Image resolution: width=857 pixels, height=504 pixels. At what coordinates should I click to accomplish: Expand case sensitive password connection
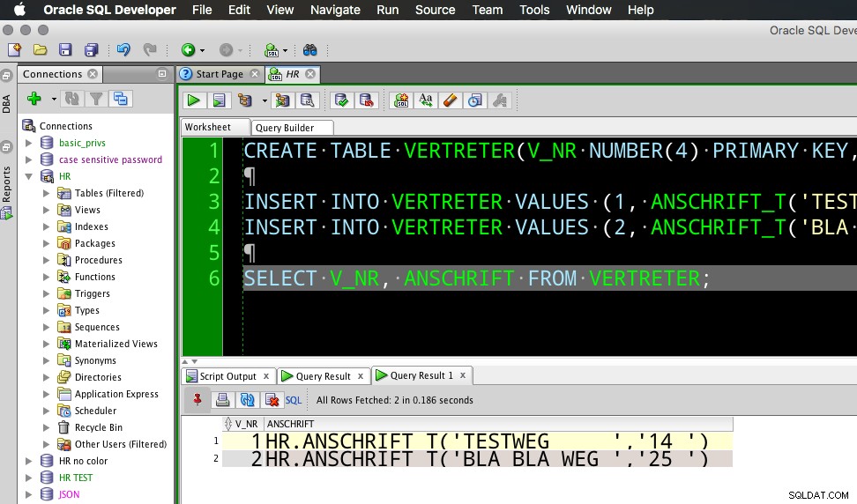29,160
